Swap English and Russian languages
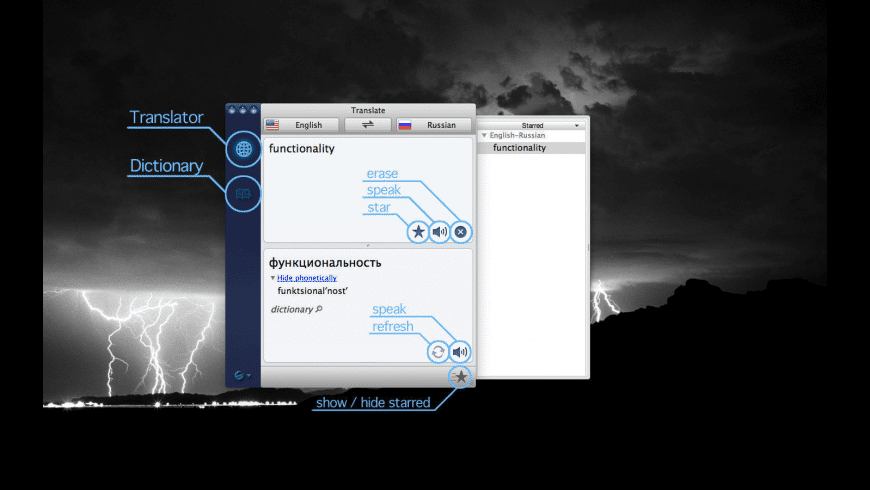The width and height of the screenshot is (870, 490). coord(368,125)
